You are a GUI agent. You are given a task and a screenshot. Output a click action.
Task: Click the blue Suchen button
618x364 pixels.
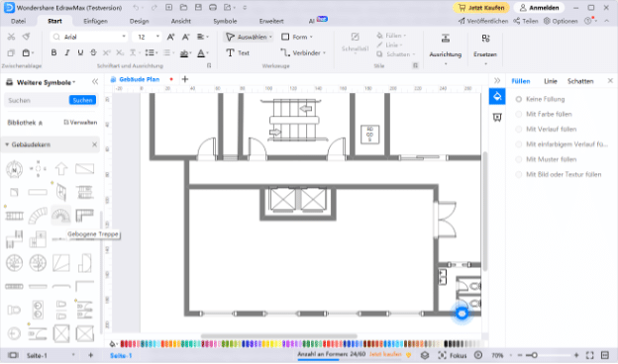click(82, 100)
